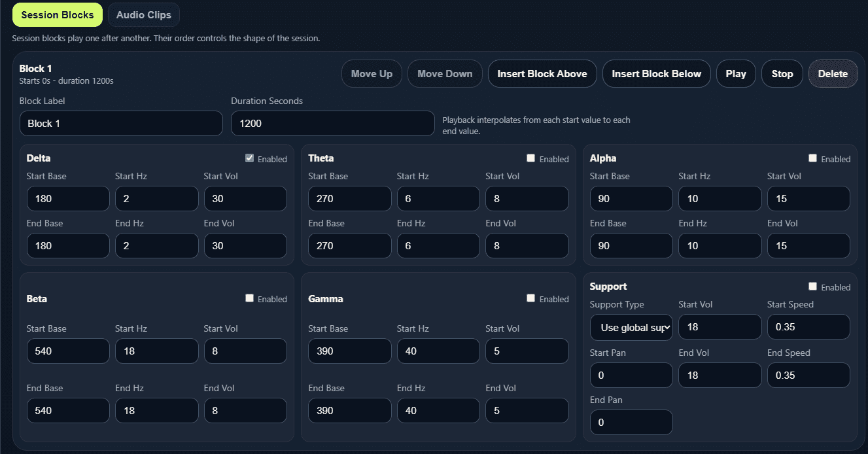Image resolution: width=868 pixels, height=454 pixels.
Task: Select the Session Blocks tab
Action: coord(58,15)
